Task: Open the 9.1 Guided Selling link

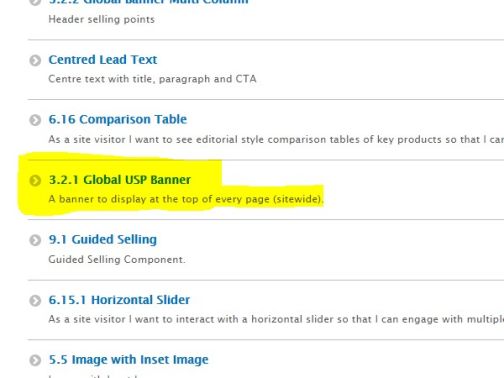Action: pyautogui.click(x=103, y=239)
